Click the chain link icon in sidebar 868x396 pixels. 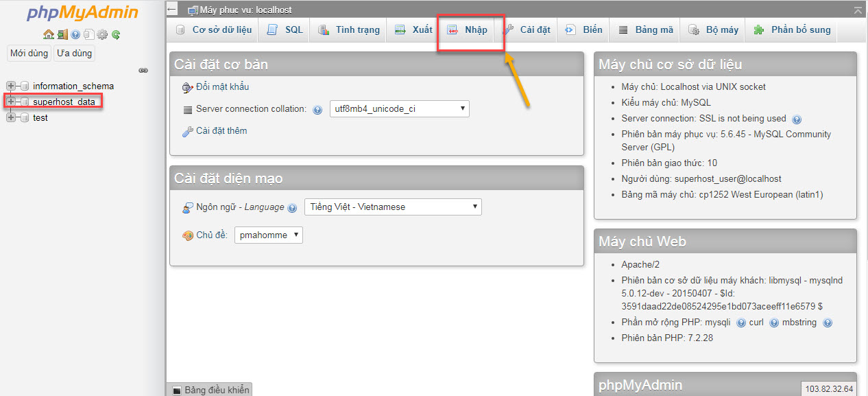143,70
